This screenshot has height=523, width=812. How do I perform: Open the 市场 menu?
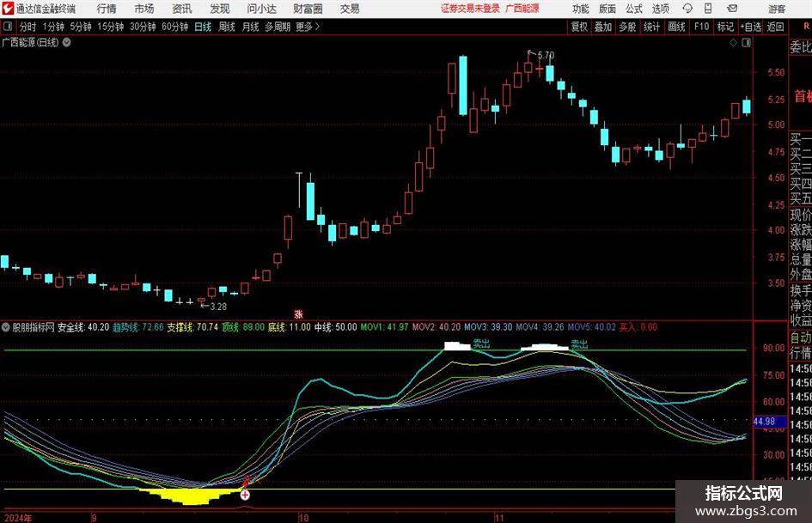point(144,9)
